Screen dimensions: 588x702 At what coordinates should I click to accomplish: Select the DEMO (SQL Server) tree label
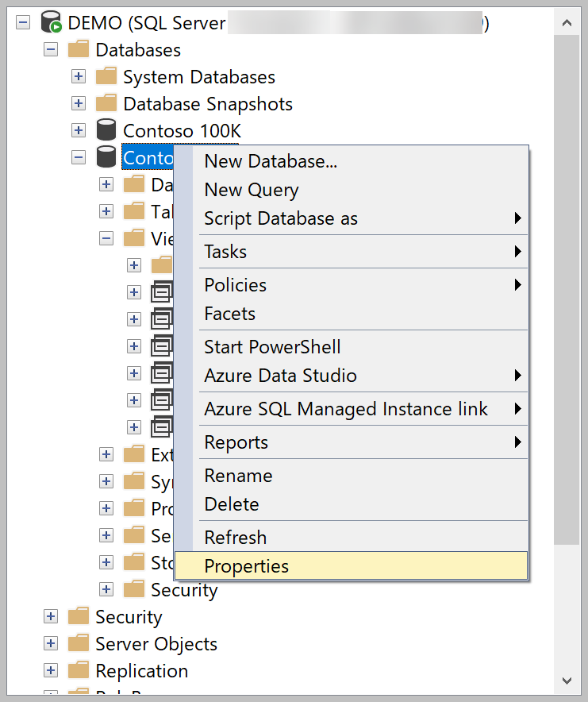(x=279, y=23)
